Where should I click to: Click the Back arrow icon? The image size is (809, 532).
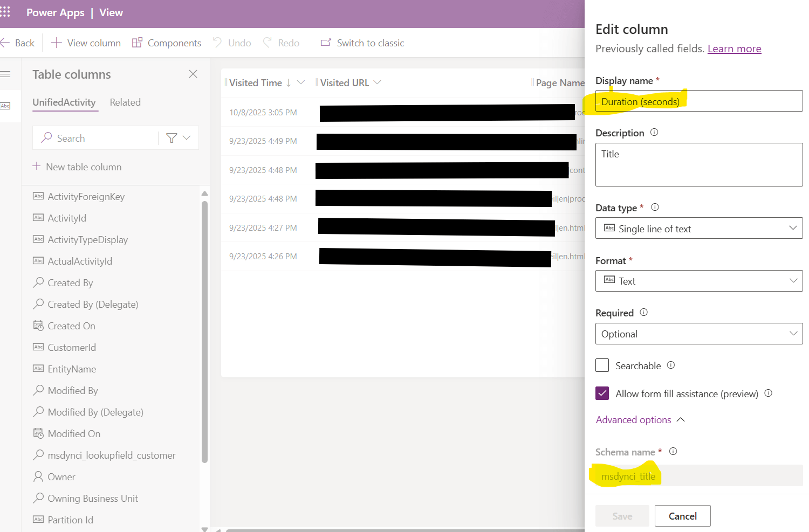(6, 43)
